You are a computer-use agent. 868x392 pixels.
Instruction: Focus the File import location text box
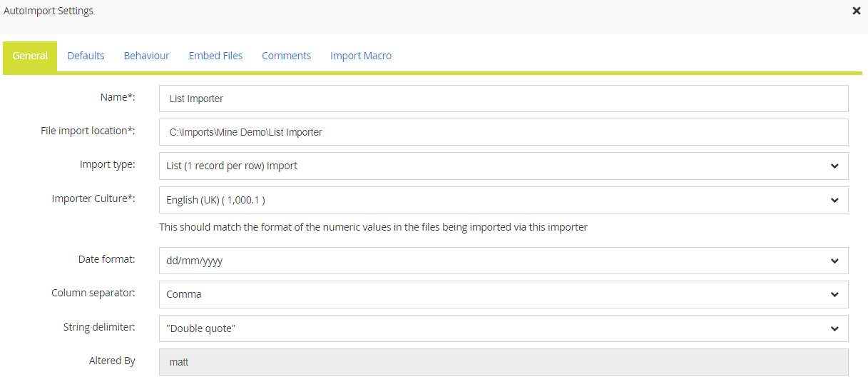pos(503,132)
